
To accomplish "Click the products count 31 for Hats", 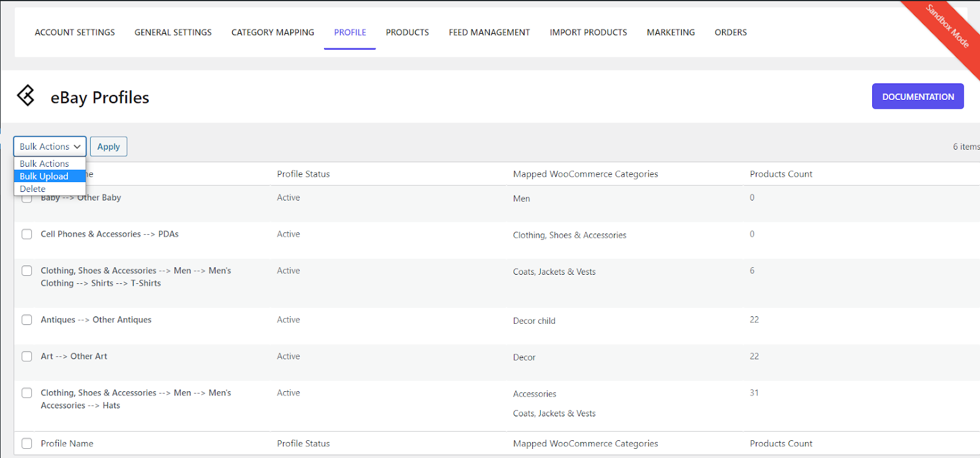I will (x=754, y=392).
